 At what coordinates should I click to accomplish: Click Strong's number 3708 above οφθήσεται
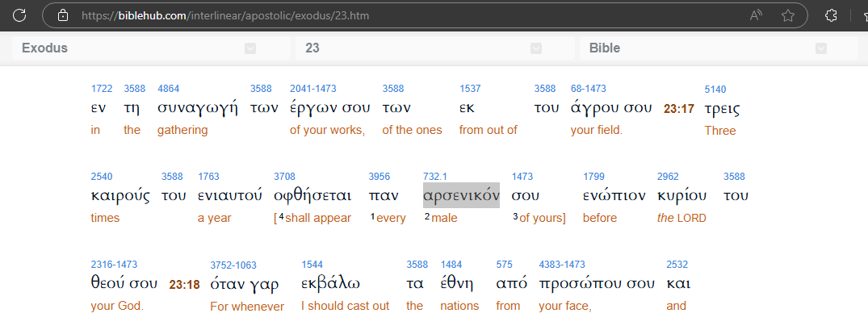click(x=284, y=176)
